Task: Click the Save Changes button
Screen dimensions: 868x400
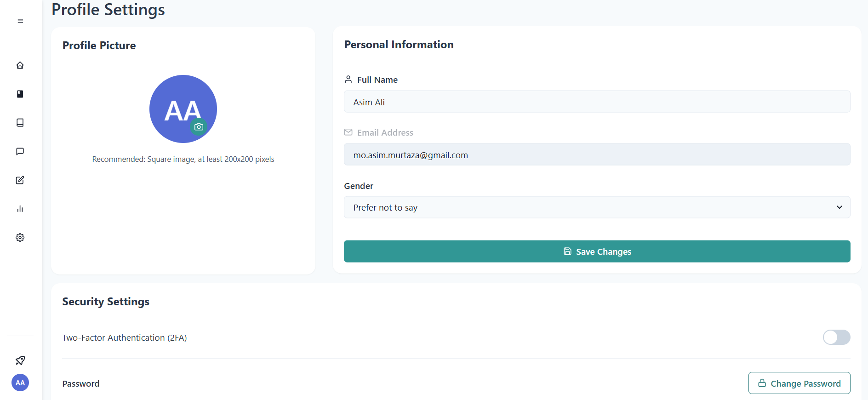Action: coord(597,251)
